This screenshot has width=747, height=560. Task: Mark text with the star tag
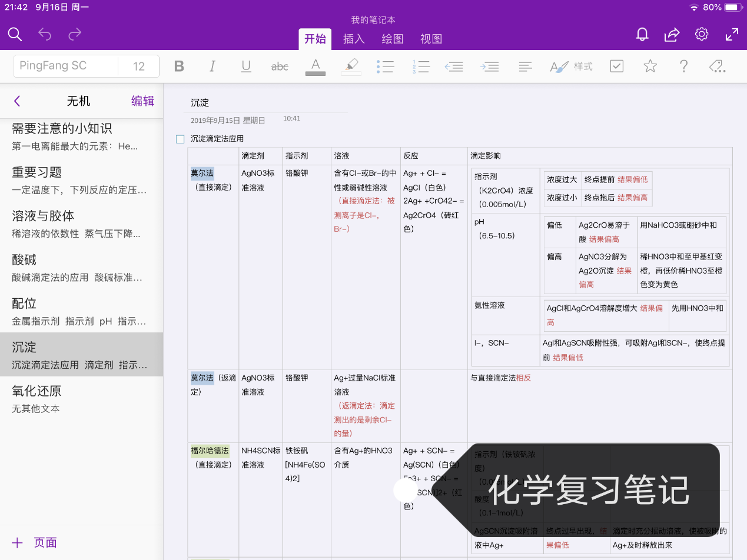[650, 66]
